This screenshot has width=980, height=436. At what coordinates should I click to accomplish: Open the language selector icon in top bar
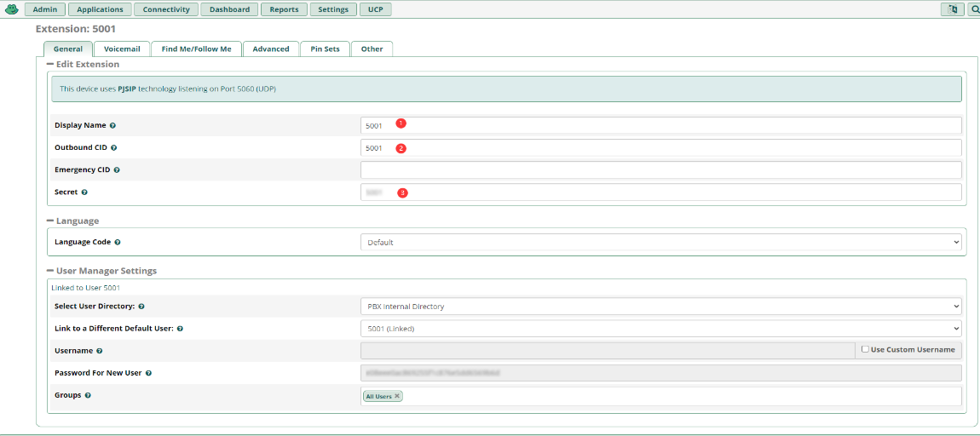pos(953,9)
